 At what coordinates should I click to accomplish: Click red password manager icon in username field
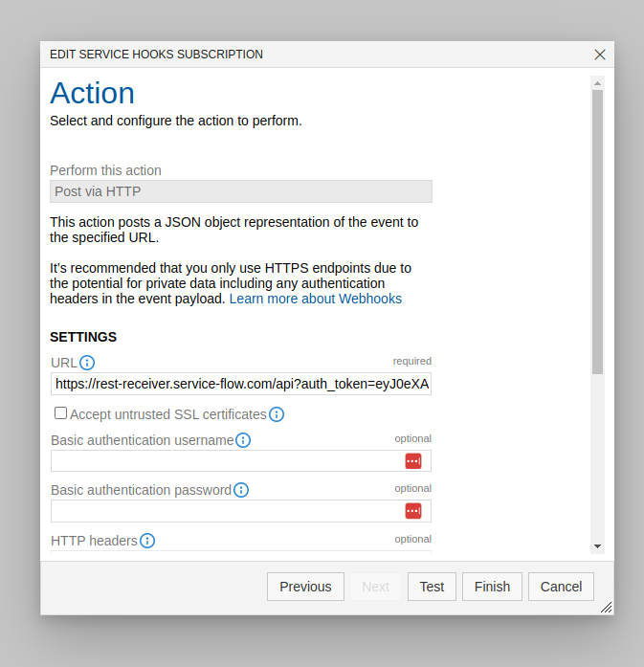coord(413,461)
